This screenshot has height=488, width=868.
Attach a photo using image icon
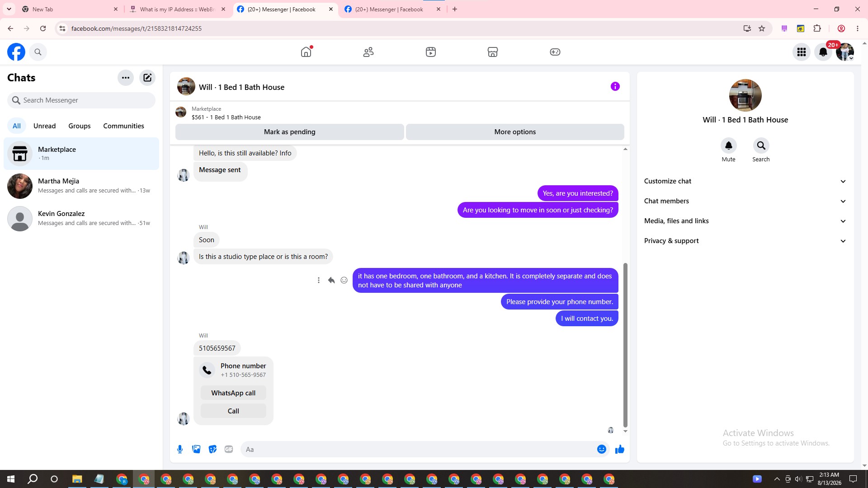[x=196, y=449]
